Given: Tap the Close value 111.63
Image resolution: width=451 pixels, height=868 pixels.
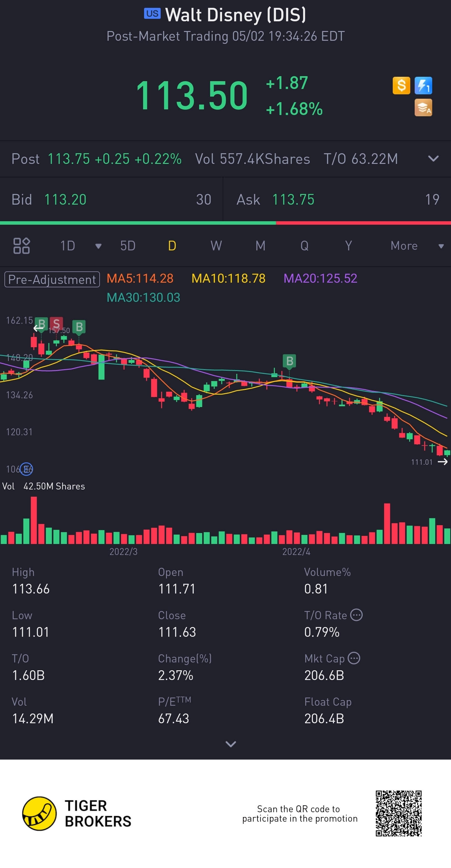Looking at the screenshot, I should click(x=177, y=632).
